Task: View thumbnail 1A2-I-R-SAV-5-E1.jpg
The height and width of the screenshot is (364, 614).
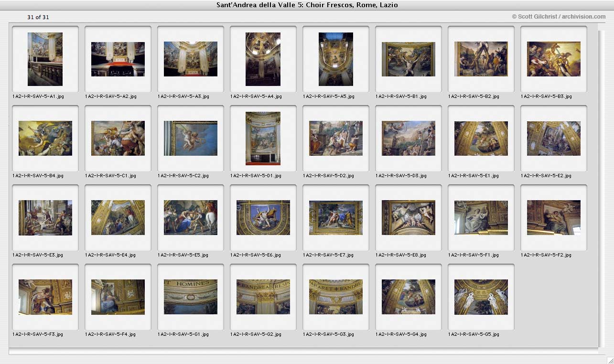Action: (x=481, y=139)
